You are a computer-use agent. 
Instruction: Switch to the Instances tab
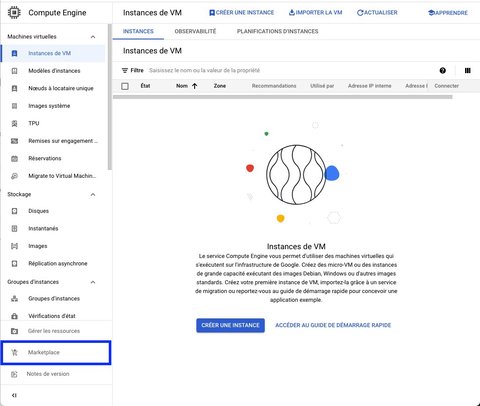(138, 31)
